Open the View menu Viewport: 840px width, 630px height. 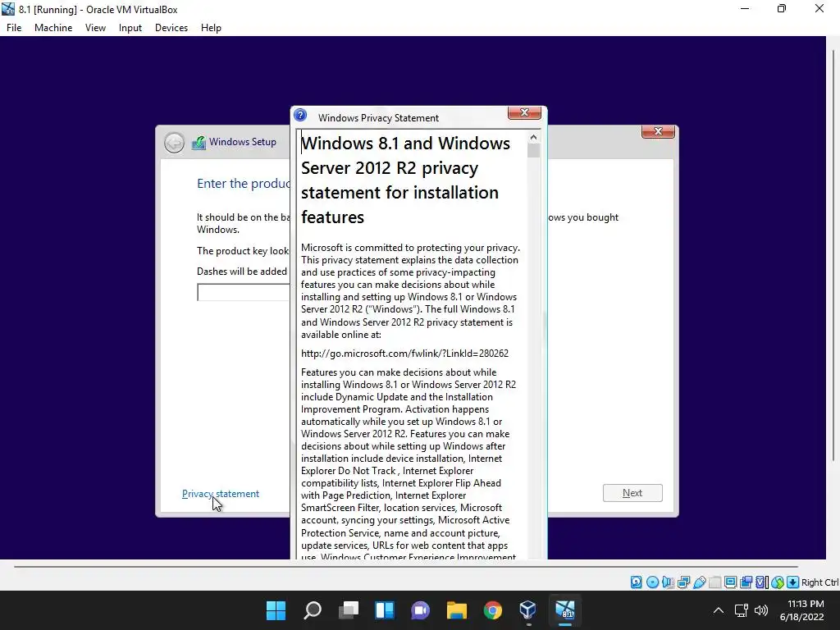(95, 28)
